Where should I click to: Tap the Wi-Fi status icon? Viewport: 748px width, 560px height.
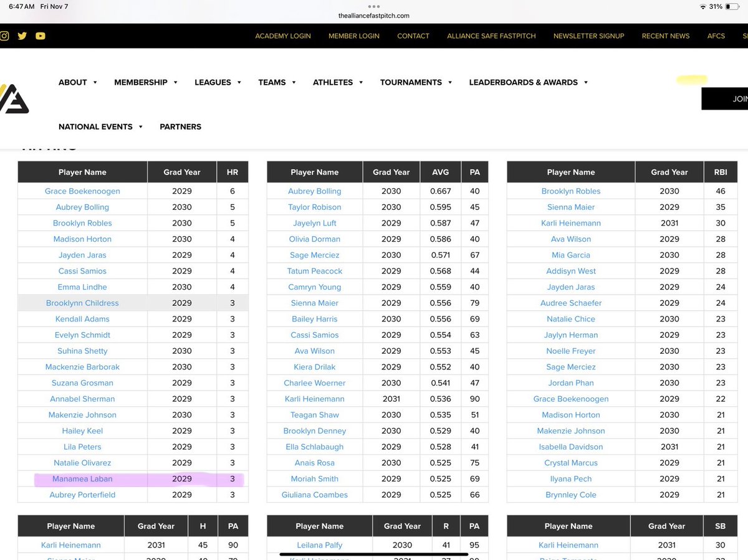click(x=703, y=6)
